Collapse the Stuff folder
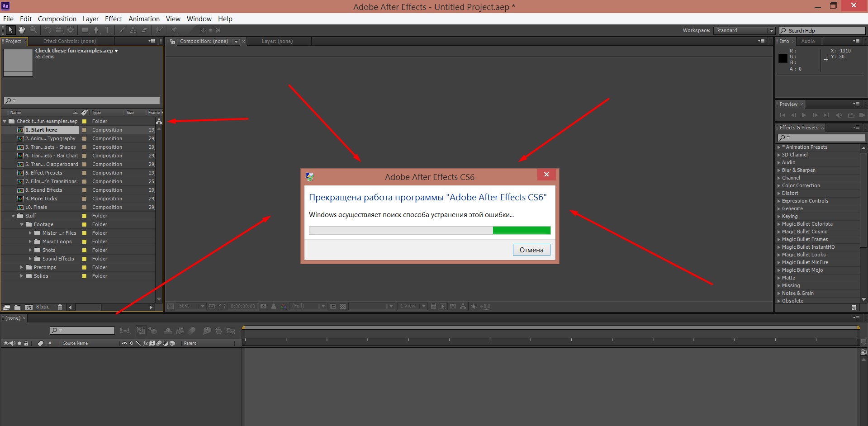 coord(13,216)
